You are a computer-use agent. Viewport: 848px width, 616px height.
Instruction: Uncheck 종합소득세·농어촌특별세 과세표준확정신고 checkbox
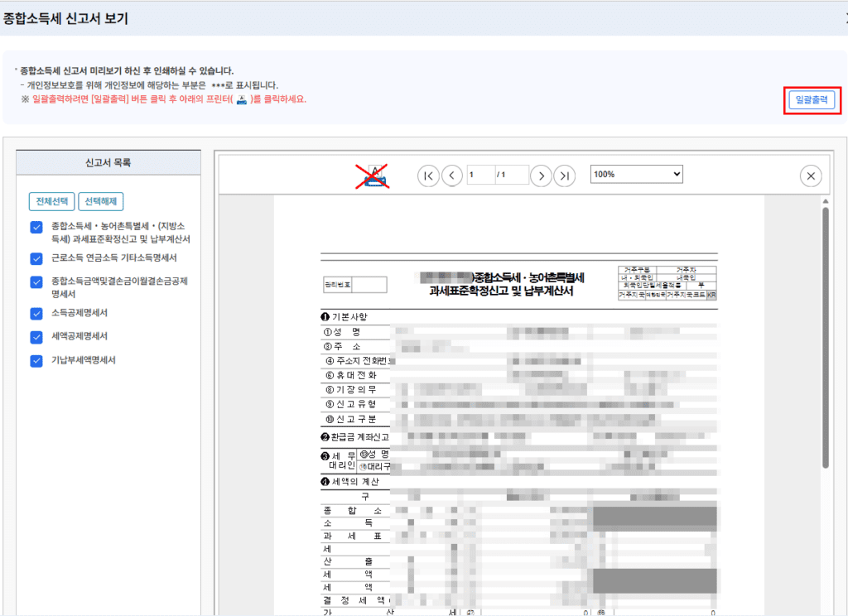[36, 228]
